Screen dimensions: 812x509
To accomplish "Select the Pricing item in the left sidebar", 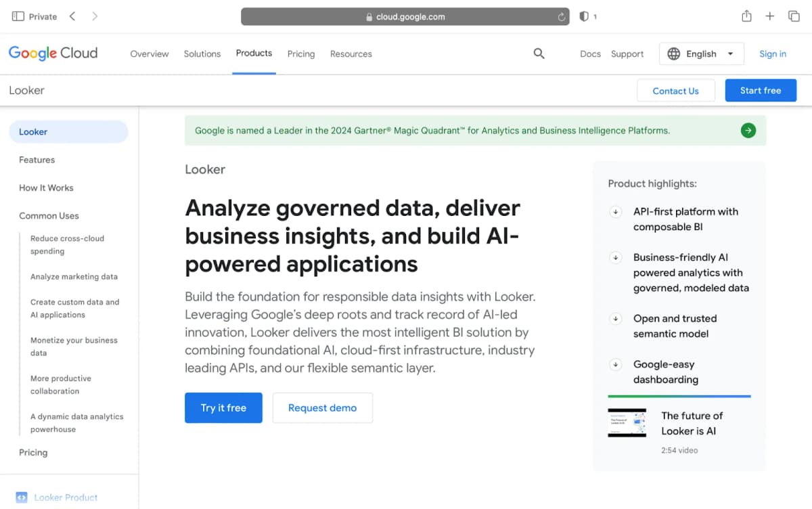I will point(33,453).
